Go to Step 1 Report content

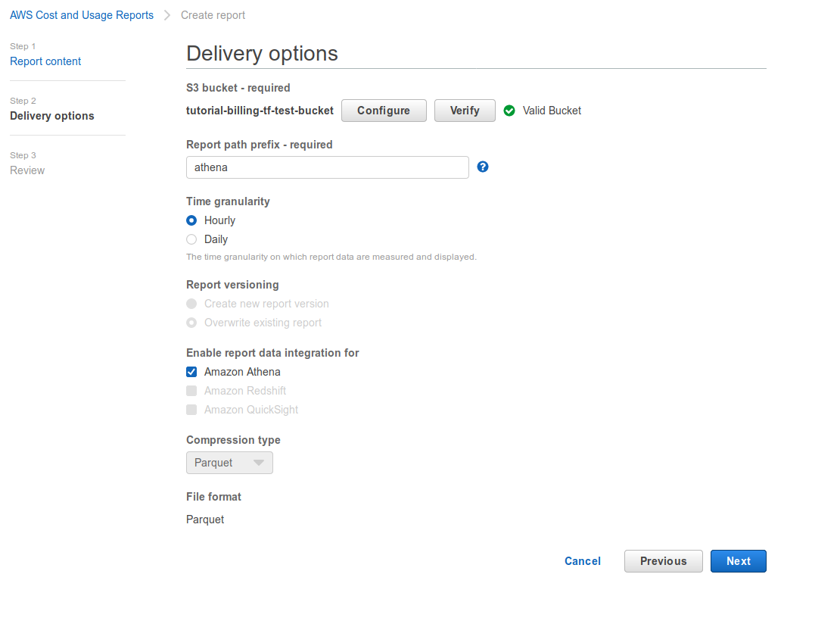pos(45,61)
